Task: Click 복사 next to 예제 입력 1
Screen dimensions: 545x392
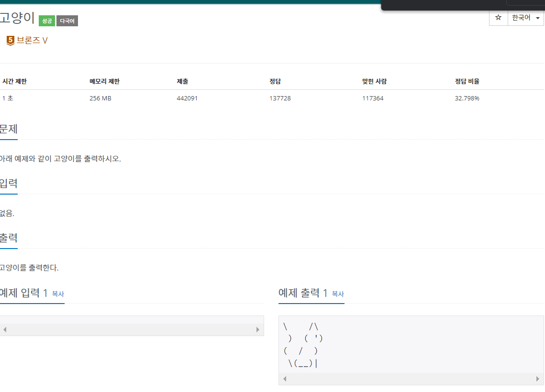Action: 58,294
